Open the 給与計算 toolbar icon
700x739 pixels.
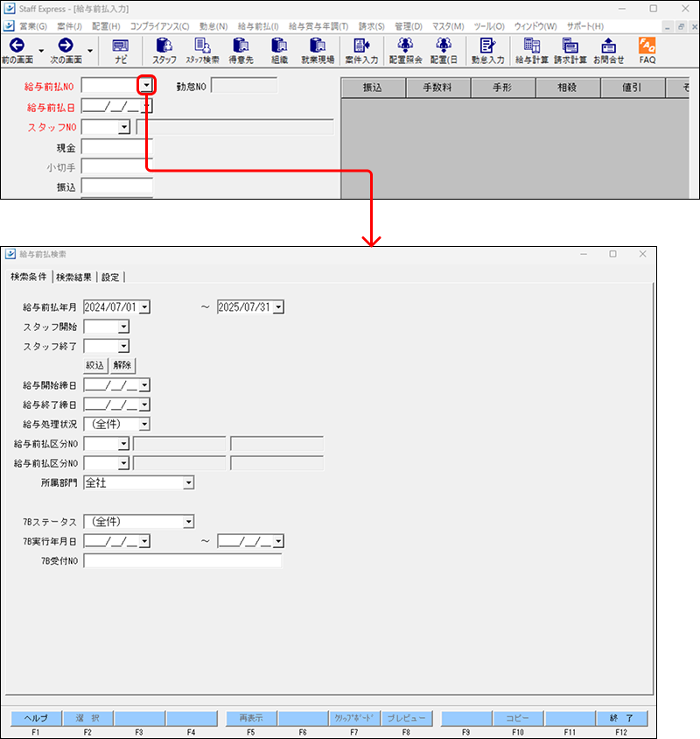[x=532, y=50]
